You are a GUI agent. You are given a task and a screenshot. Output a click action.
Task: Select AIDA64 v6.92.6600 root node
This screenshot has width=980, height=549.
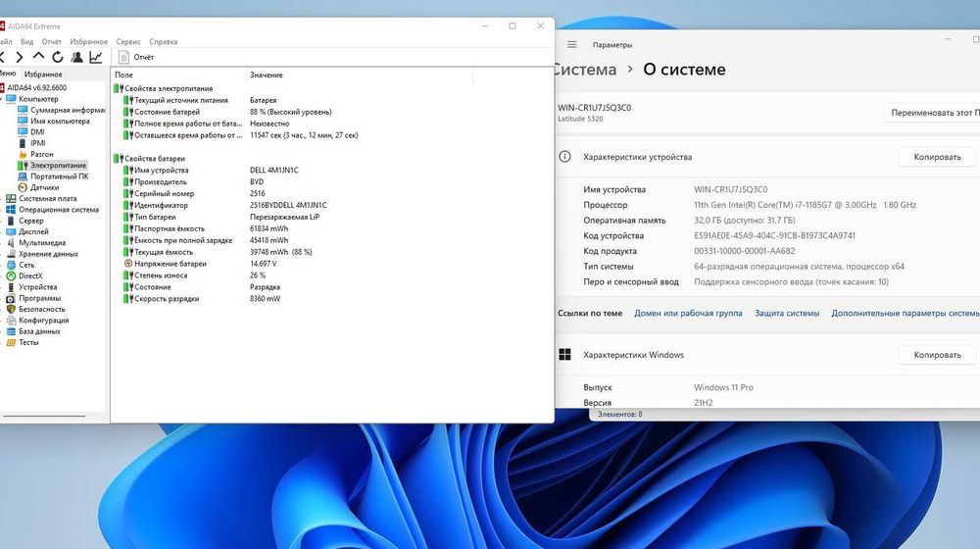37,87
